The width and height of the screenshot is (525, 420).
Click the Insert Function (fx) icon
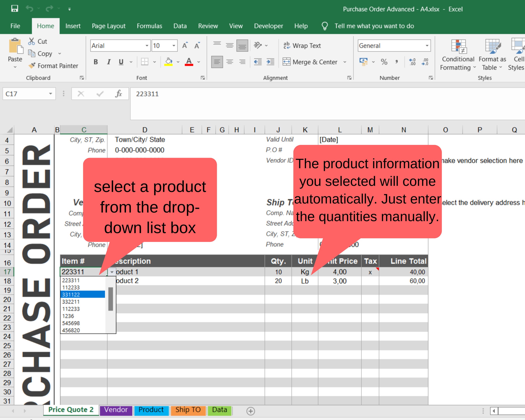pyautogui.click(x=119, y=93)
